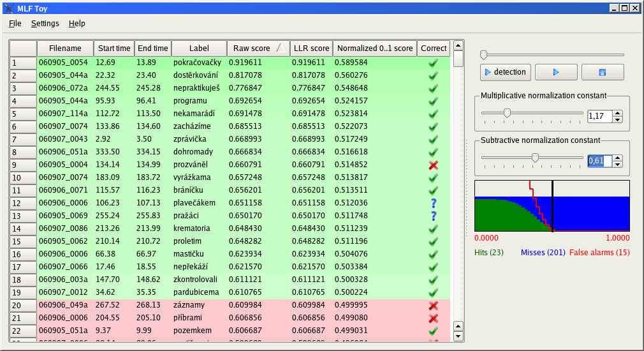Click the play button next to detection

click(556, 72)
